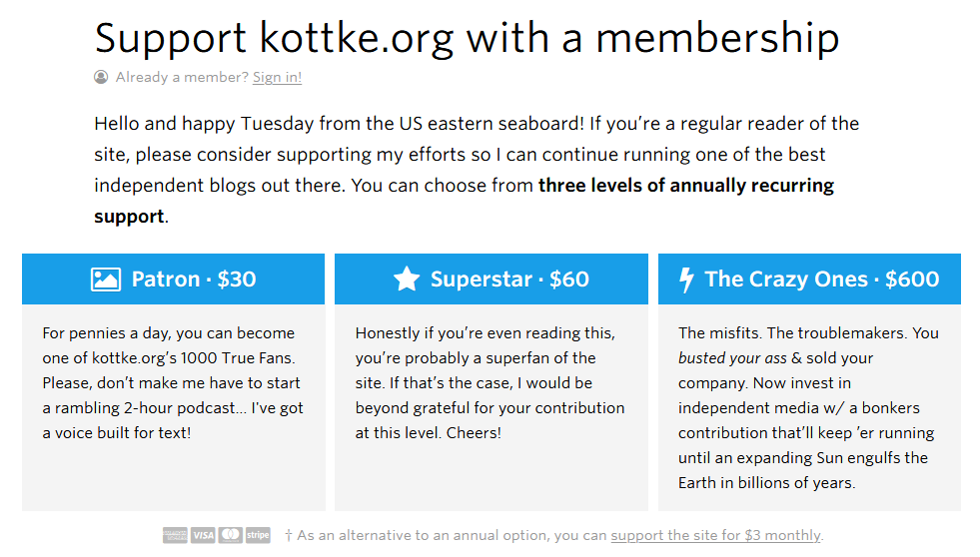Click the Patron picture icon
The width and height of the screenshot is (980, 557).
106,279
